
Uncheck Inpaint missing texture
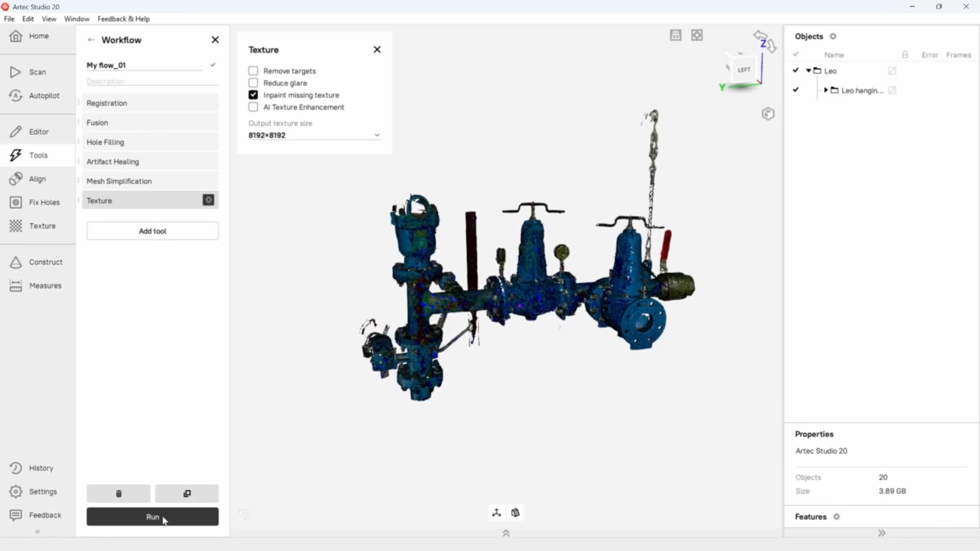coord(253,95)
